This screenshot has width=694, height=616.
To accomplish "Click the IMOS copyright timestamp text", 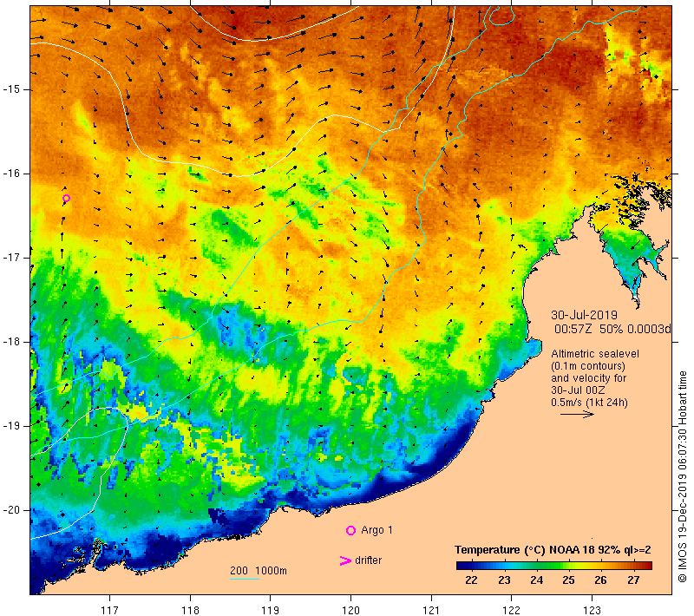I will (682, 476).
